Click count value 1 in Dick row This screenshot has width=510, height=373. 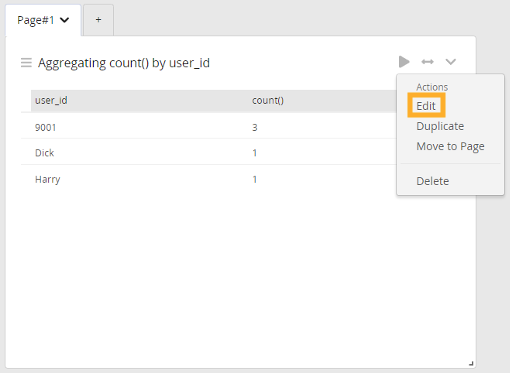tap(255, 153)
